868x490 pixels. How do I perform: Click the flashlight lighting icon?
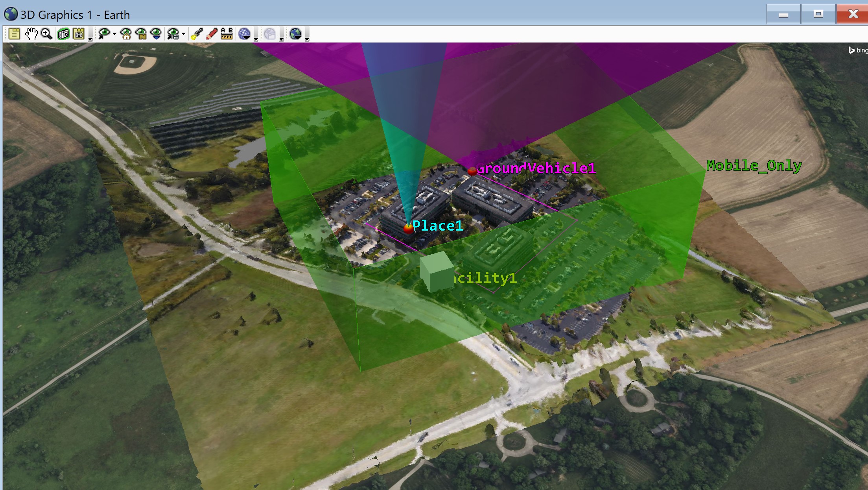pos(196,34)
